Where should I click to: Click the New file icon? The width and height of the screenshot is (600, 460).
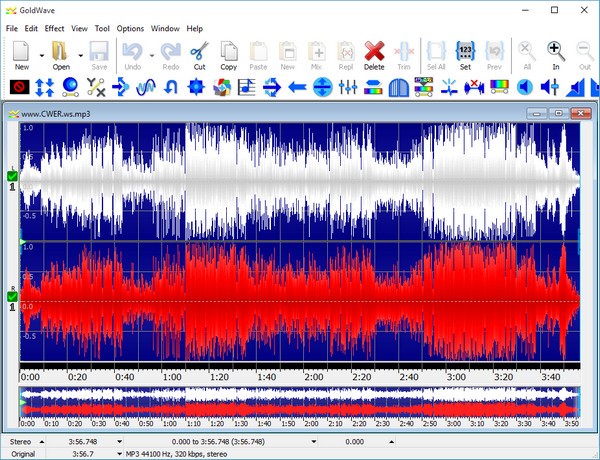click(x=21, y=53)
